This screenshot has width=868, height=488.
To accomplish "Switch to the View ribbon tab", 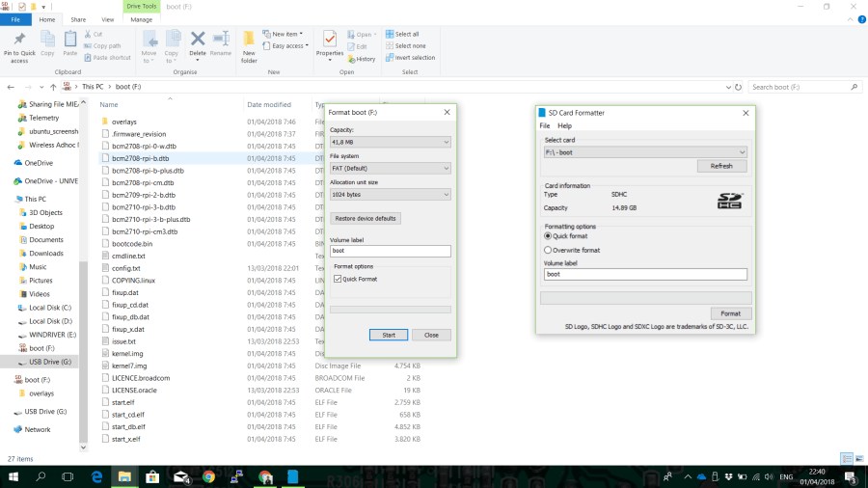I will tap(107, 19).
